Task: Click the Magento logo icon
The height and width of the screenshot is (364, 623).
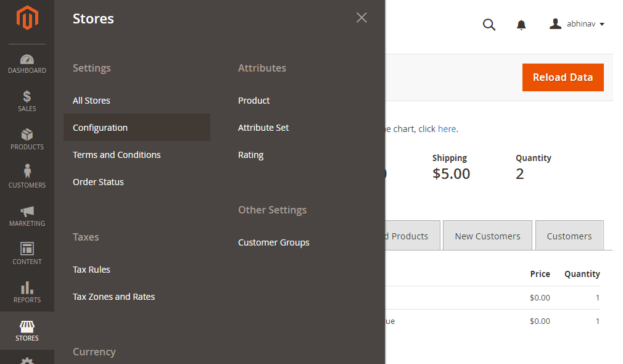Action: pyautogui.click(x=27, y=17)
